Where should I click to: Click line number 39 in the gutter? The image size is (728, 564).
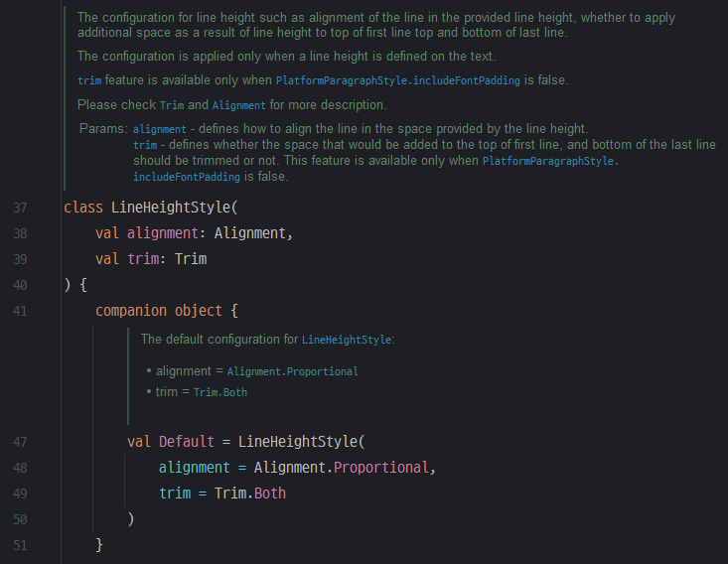(20, 259)
